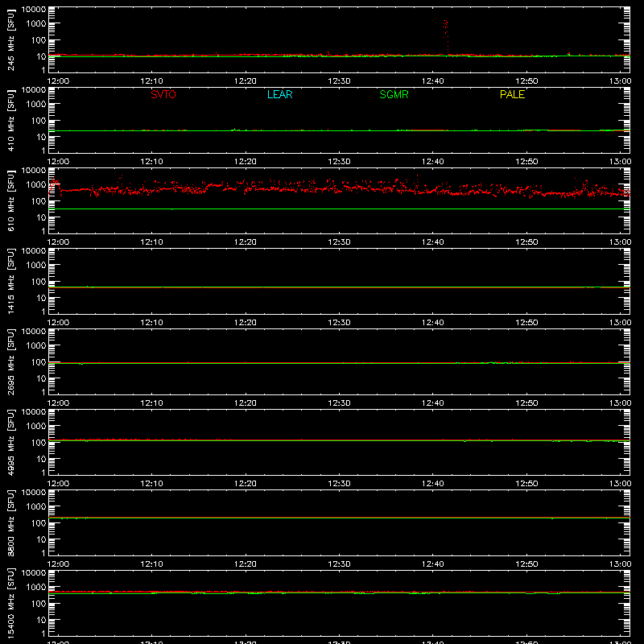Click 12:30 time label under 8800 MHz plot

(x=339, y=564)
